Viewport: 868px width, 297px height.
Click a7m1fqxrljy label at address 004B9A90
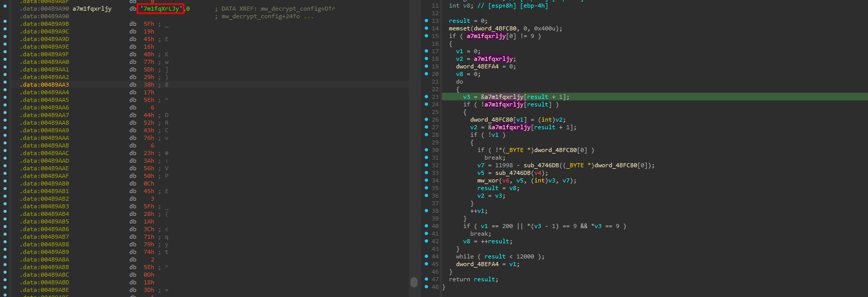(x=92, y=9)
